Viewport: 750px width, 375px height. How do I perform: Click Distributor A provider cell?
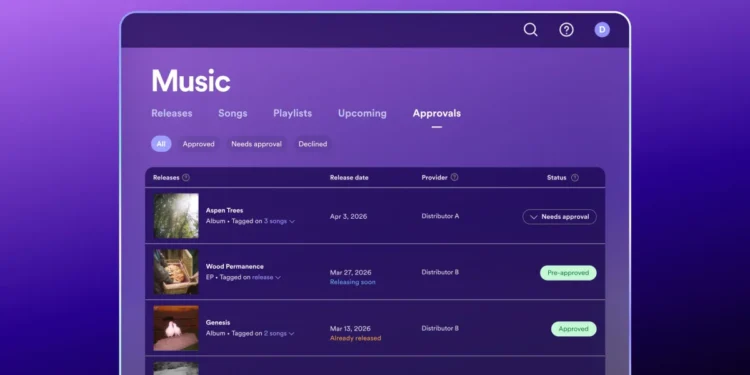click(440, 216)
